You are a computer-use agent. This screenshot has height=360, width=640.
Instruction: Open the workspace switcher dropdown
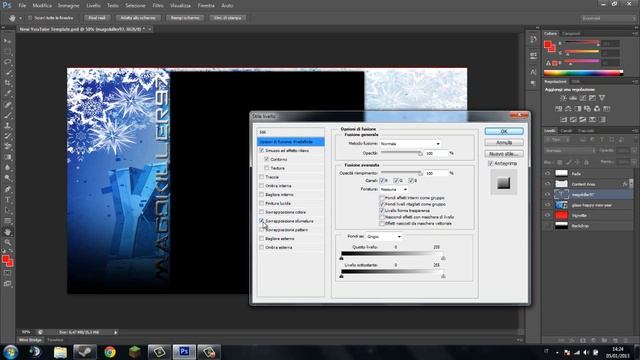[x=608, y=18]
